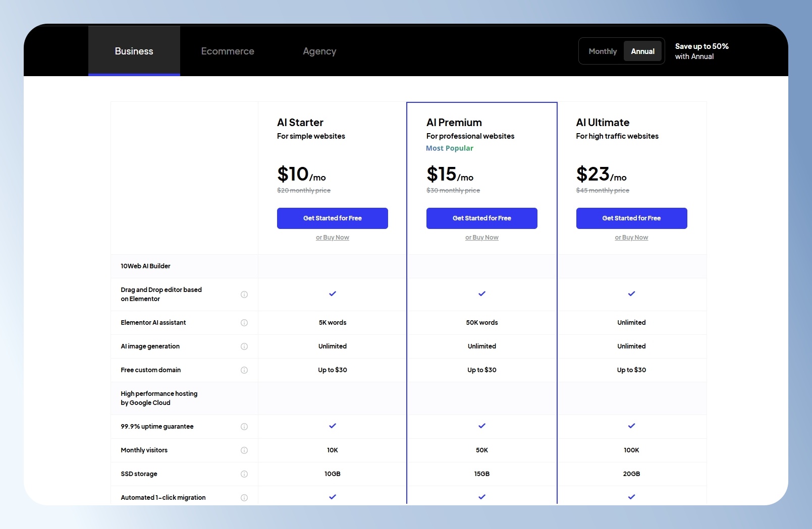812x529 pixels.
Task: Show info for 99.9% uptime guarantee
Action: 244,427
